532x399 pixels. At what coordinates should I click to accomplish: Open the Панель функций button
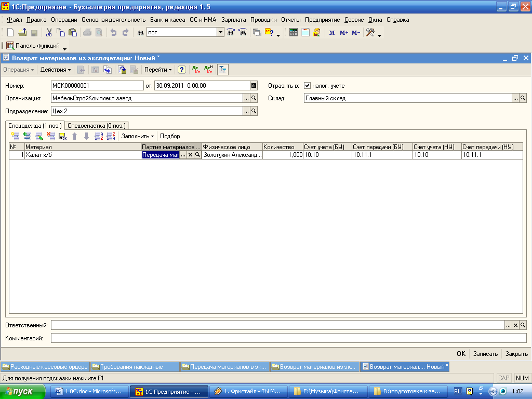click(x=33, y=46)
